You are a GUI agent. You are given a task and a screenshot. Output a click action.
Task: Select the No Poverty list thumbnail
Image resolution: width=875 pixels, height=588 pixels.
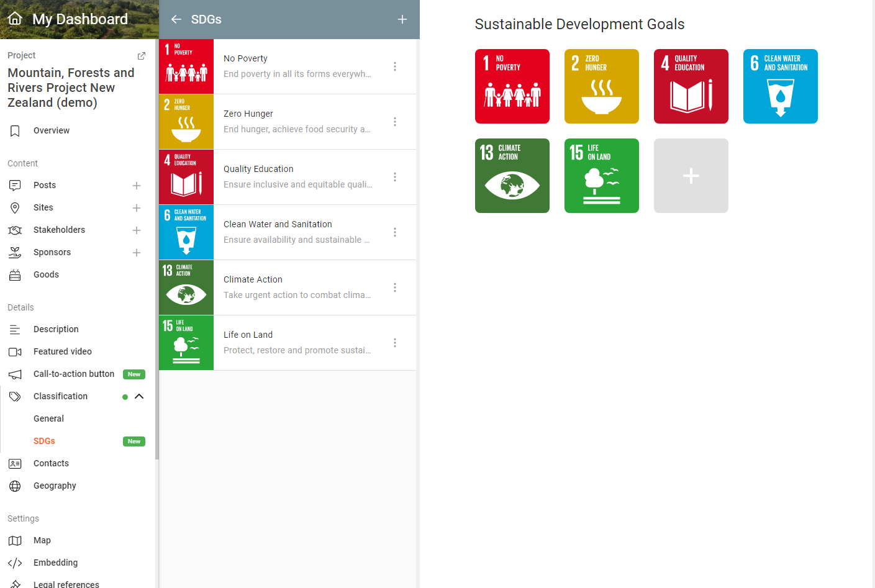(186, 66)
